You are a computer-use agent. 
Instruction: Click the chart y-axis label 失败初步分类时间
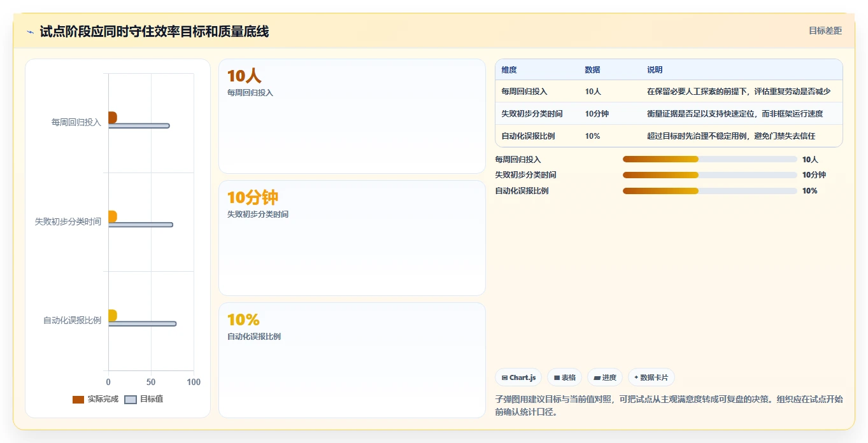(x=68, y=221)
